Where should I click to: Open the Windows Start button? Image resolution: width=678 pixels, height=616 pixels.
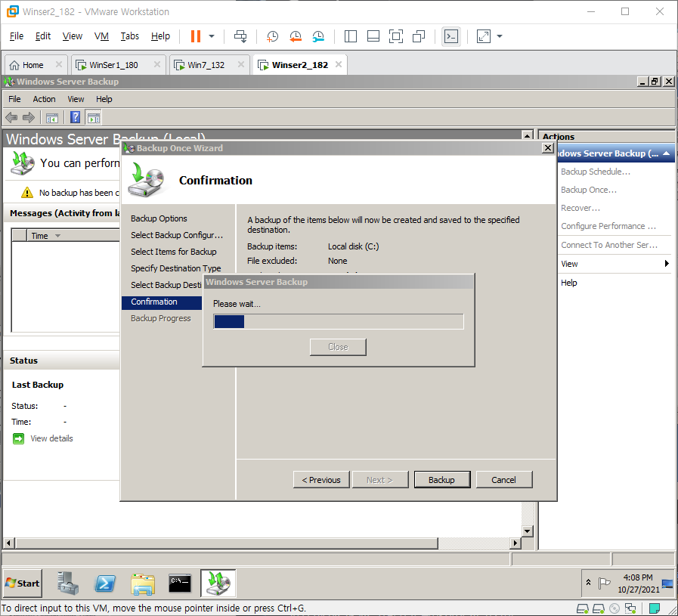point(23,583)
